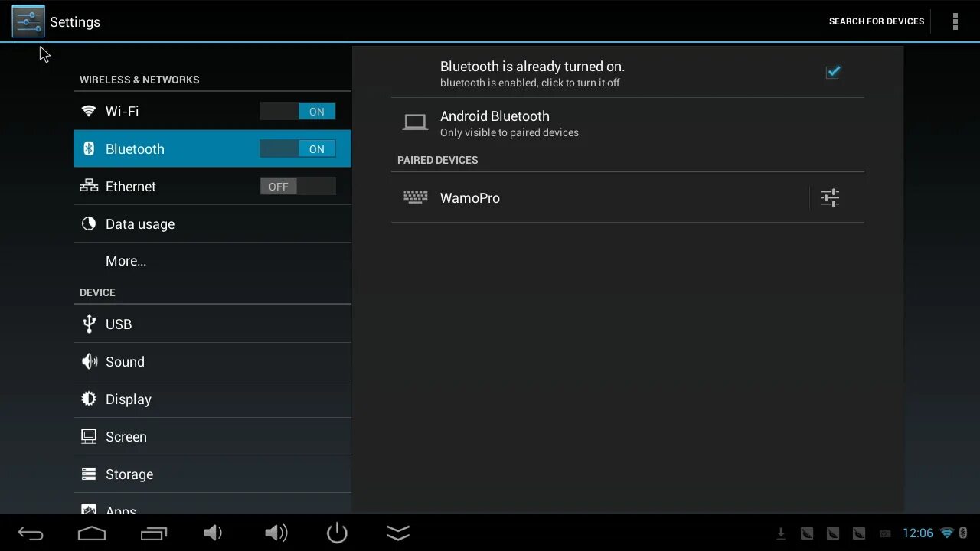Open the Ethernet settings entry
The width and height of the screenshot is (980, 551).
click(x=212, y=187)
